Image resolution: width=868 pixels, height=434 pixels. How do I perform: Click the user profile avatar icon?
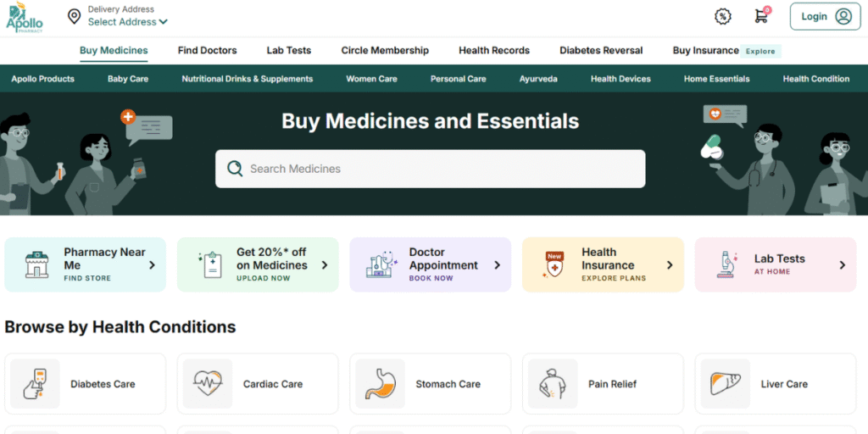coord(843,17)
